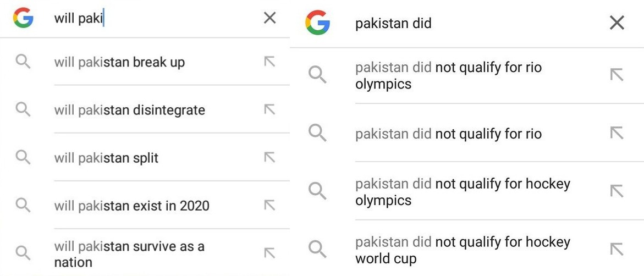644x276 pixels.
Task: Tap insert arrow for 'will pakistan exist in 2020'
Action: tap(269, 205)
